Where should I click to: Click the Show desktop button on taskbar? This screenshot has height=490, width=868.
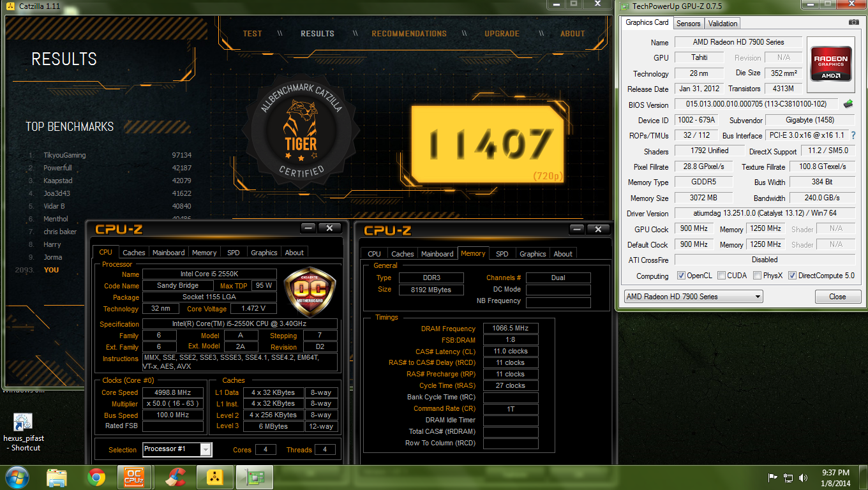coord(864,477)
